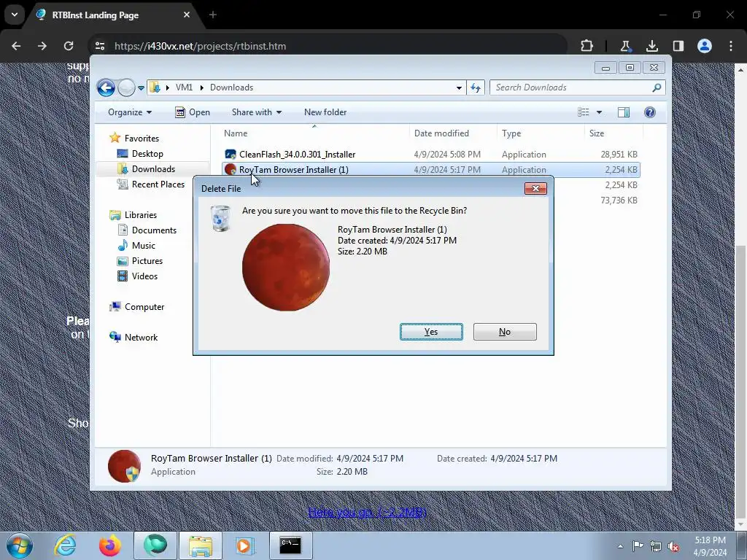Open Recent Places in navigation pane

coord(158,184)
